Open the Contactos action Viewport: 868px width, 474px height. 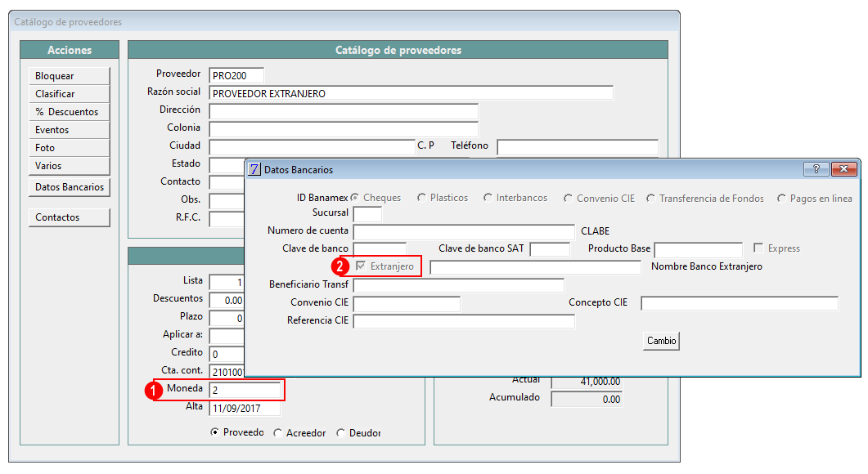(x=70, y=217)
